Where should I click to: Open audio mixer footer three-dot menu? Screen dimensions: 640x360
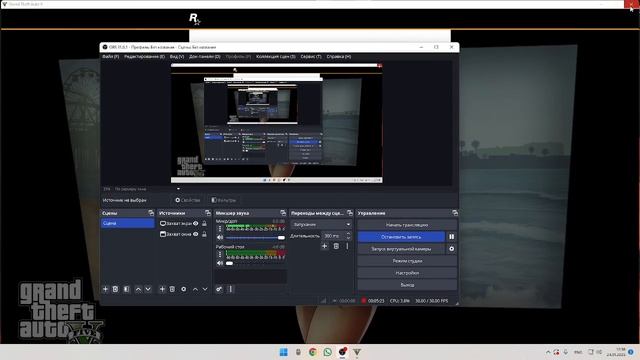pos(230,289)
